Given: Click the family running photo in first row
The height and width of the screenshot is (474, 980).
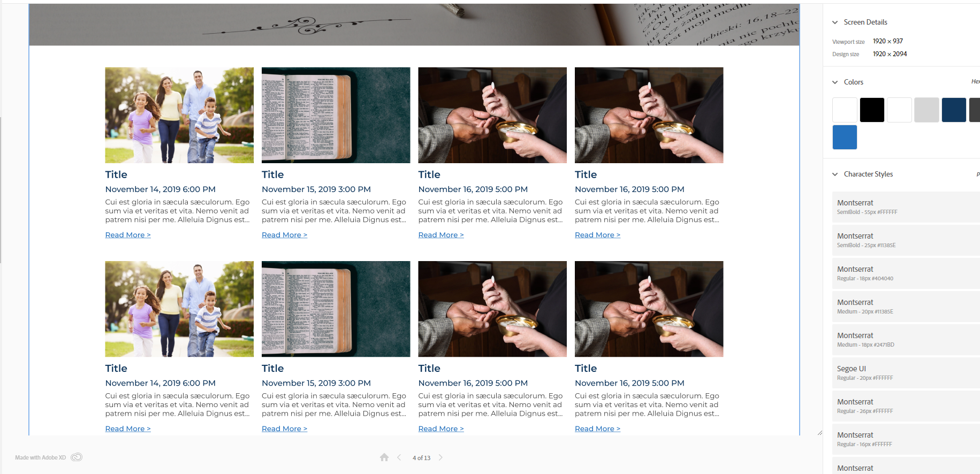Looking at the screenshot, I should [x=179, y=115].
